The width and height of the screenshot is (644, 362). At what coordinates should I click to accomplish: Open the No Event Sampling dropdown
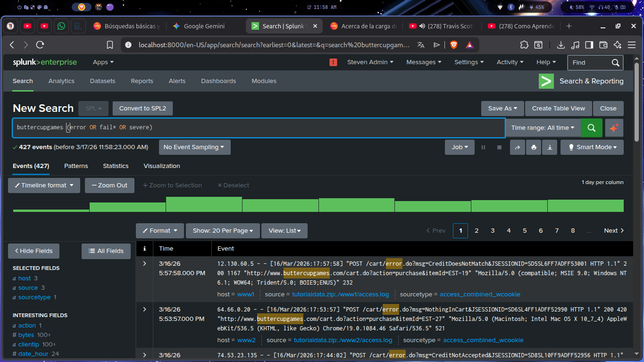[194, 147]
